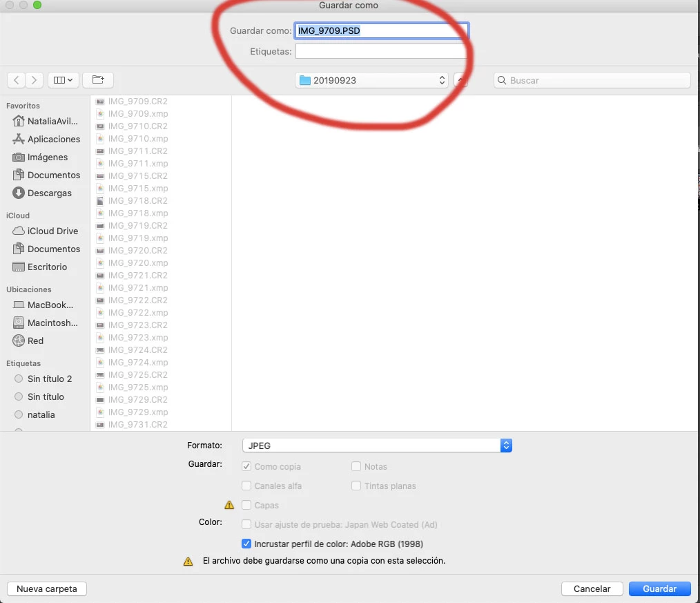The height and width of the screenshot is (603, 700).
Task: Go forward with the right chevron button
Action: click(34, 80)
